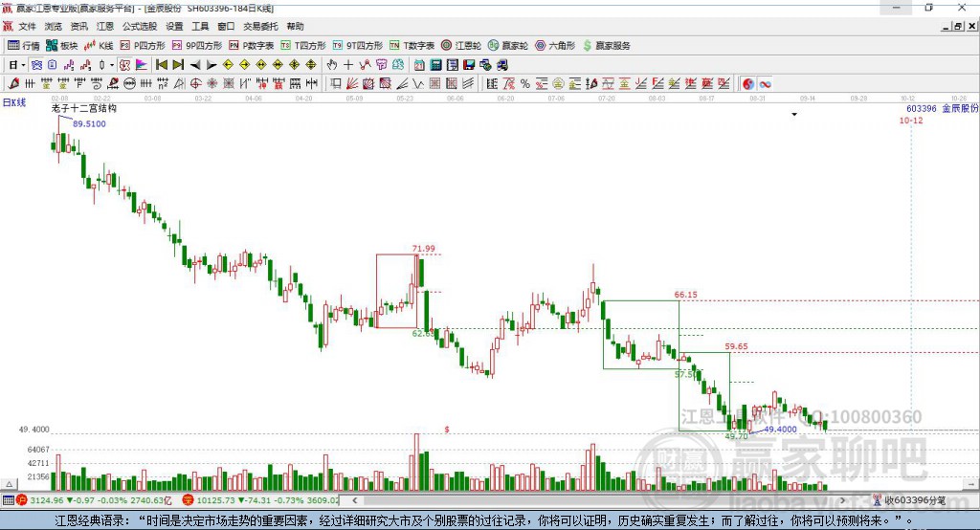Image resolution: width=980 pixels, height=530 pixels.
Task: Click the blue infinity symbol icon
Action: coord(765,84)
